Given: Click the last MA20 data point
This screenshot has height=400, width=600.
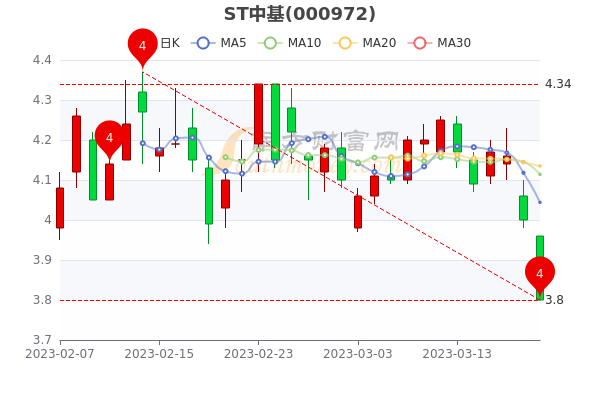Looking at the screenshot, I should (540, 166).
